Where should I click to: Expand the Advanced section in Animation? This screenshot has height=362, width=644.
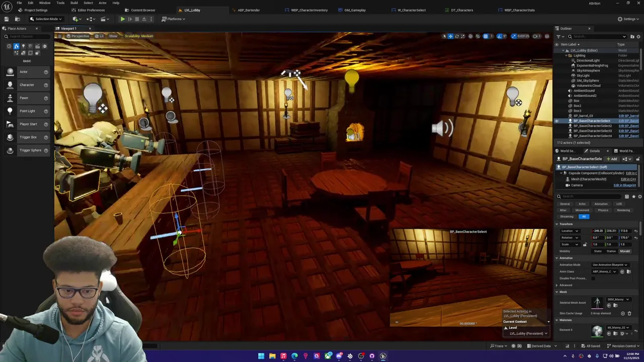click(557, 285)
